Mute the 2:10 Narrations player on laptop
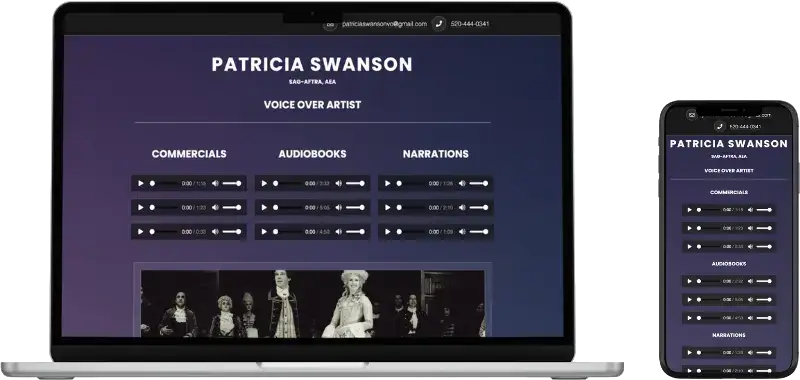The height and width of the screenshot is (380, 800). coord(462,208)
